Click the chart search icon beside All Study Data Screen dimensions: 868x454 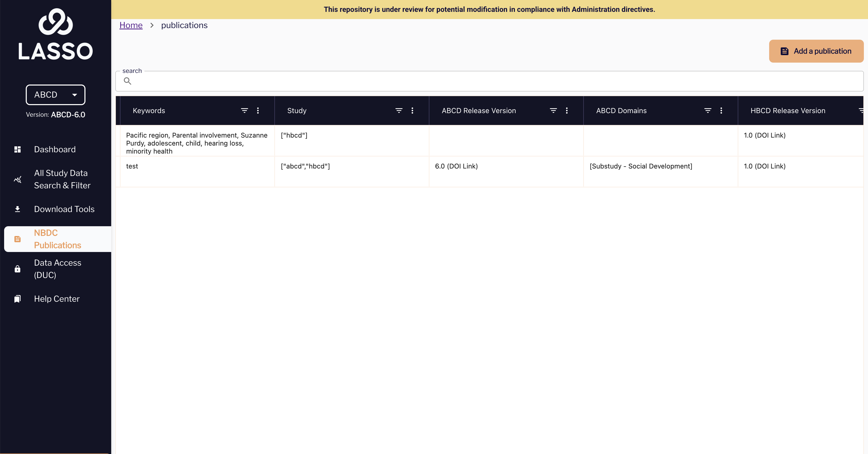pyautogui.click(x=18, y=179)
